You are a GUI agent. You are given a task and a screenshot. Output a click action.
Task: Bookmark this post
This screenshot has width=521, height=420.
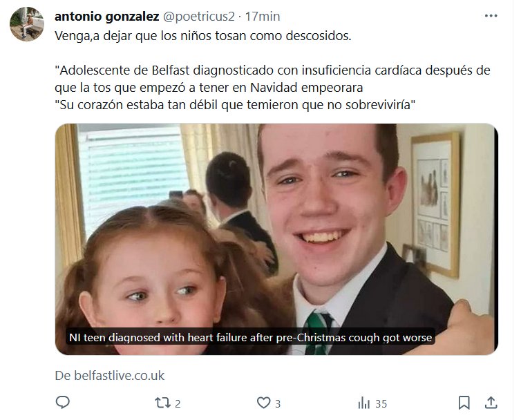pos(464,403)
